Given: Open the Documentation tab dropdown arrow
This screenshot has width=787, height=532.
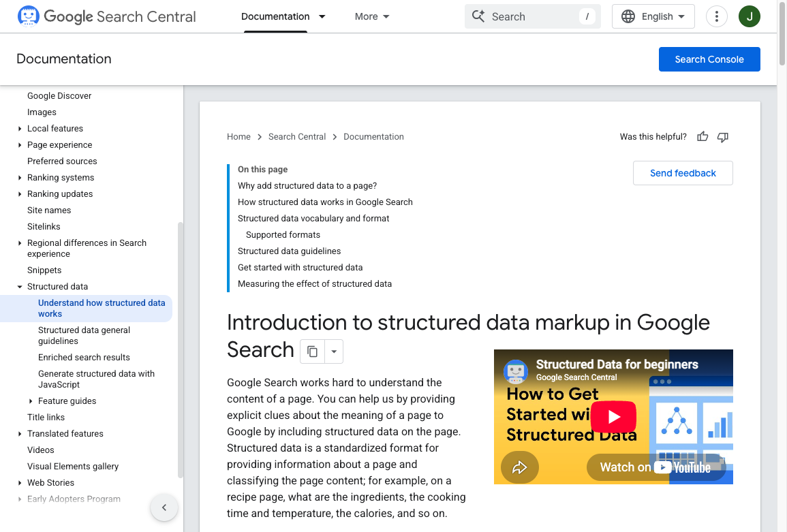Looking at the screenshot, I should click(x=322, y=16).
